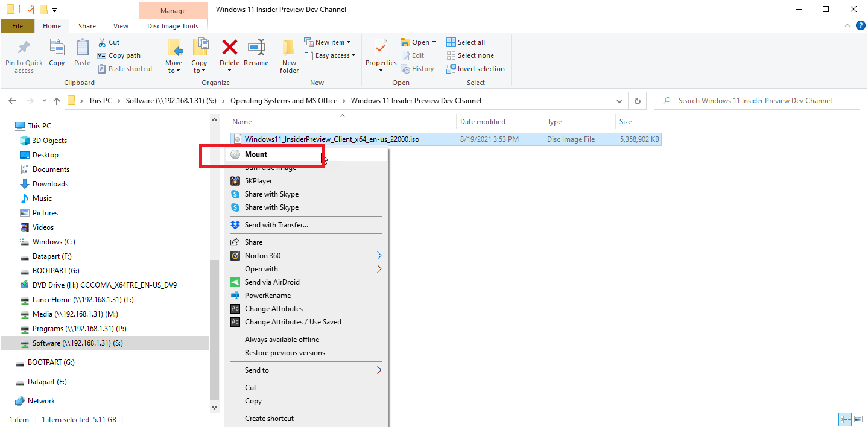Viewport: 868px width, 427px height.
Task: Open the File tab
Action: coord(17,26)
